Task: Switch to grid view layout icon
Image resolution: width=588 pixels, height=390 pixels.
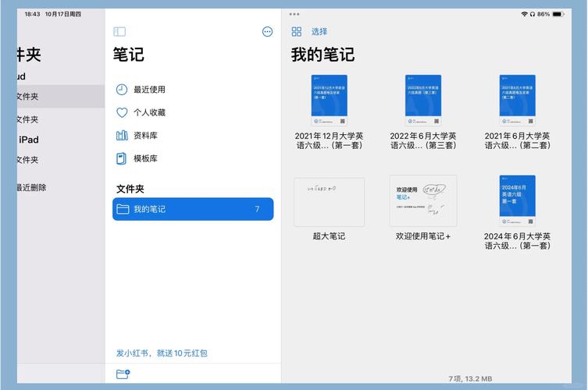Action: point(296,31)
